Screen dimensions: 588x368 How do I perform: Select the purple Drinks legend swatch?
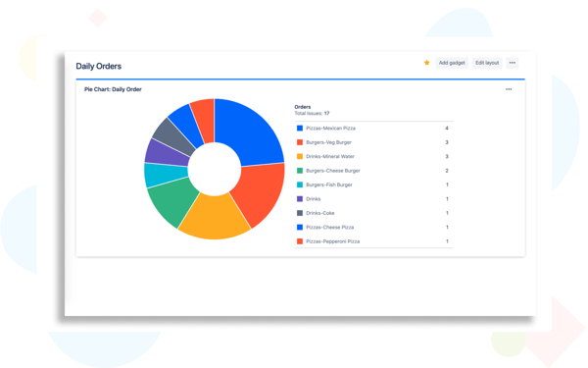point(300,198)
